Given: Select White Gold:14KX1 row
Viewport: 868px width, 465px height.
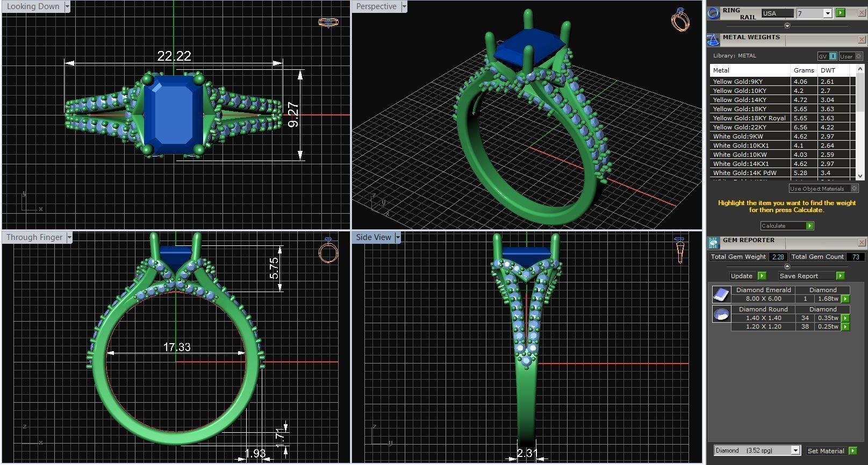Looking at the screenshot, I should 783,164.
